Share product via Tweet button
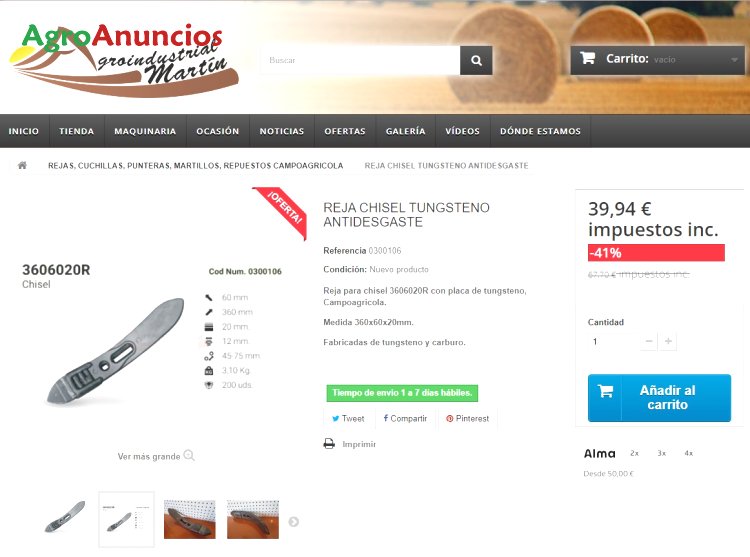 [x=348, y=418]
